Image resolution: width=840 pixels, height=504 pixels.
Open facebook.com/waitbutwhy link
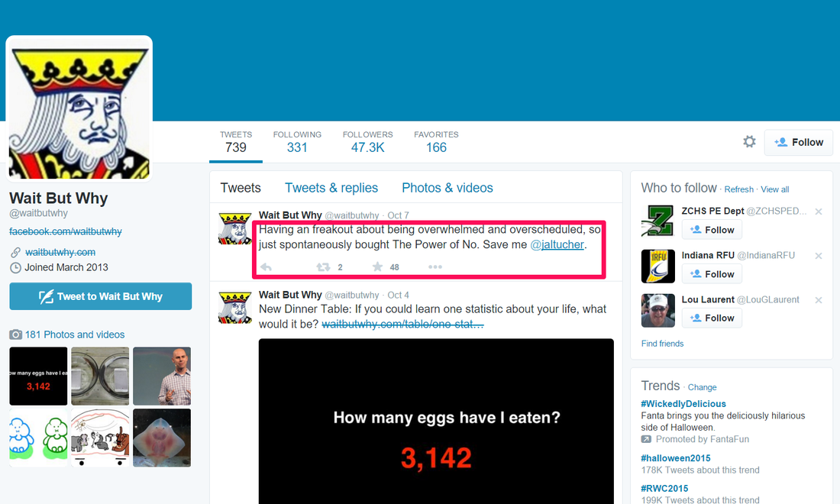click(x=66, y=231)
